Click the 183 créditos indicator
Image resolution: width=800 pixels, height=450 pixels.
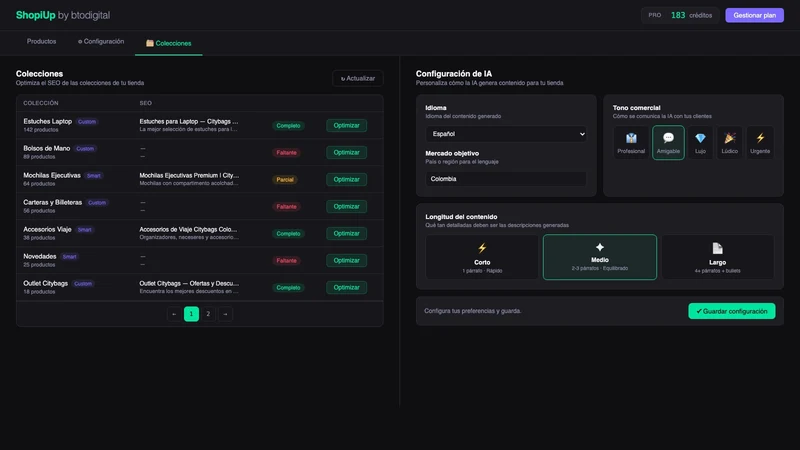coord(691,15)
